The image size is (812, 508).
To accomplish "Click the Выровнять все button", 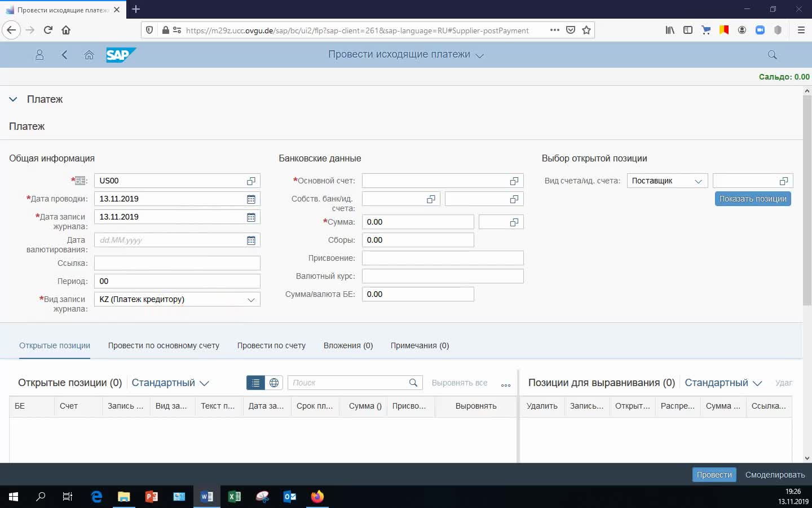I will (x=460, y=383).
